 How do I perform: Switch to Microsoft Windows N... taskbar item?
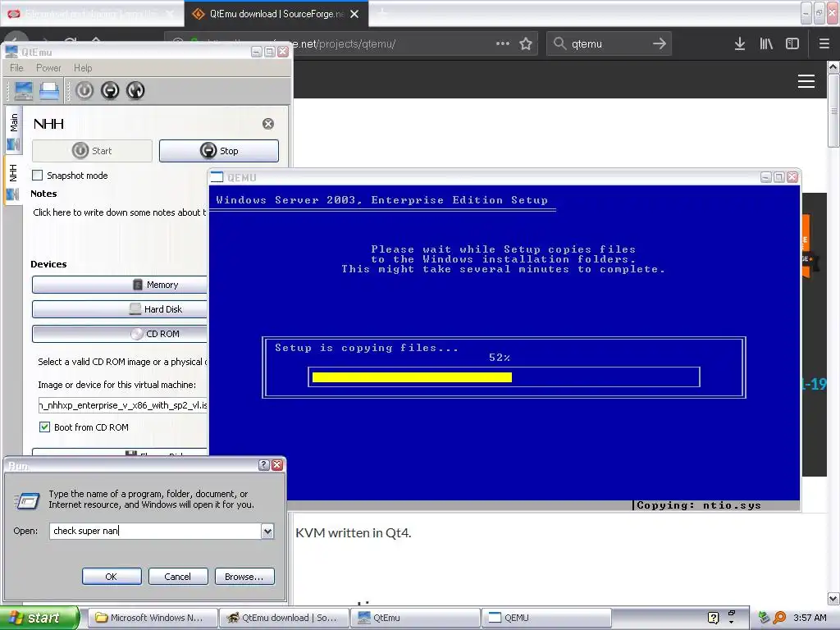[x=153, y=618]
